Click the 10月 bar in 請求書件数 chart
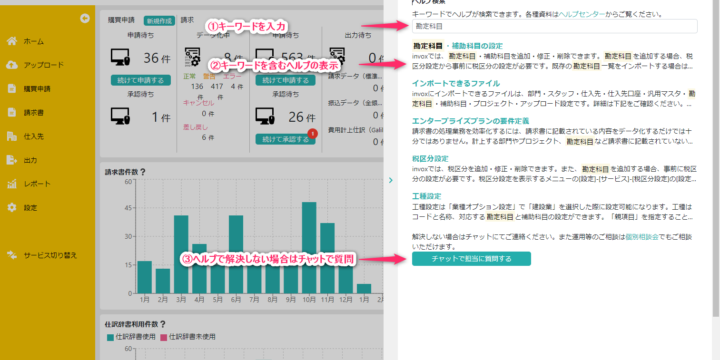The image size is (720, 360). tap(309, 248)
